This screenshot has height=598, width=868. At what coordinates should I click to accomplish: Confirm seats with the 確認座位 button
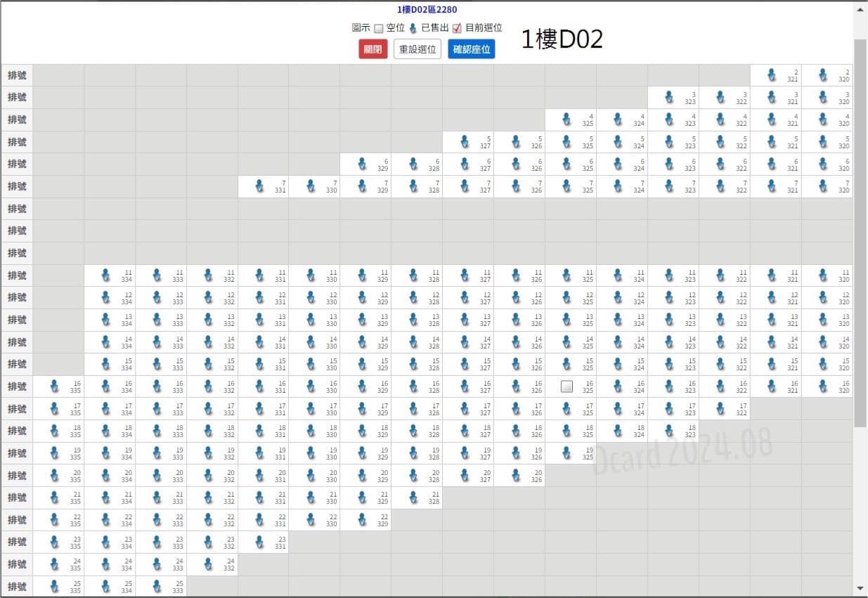(472, 49)
